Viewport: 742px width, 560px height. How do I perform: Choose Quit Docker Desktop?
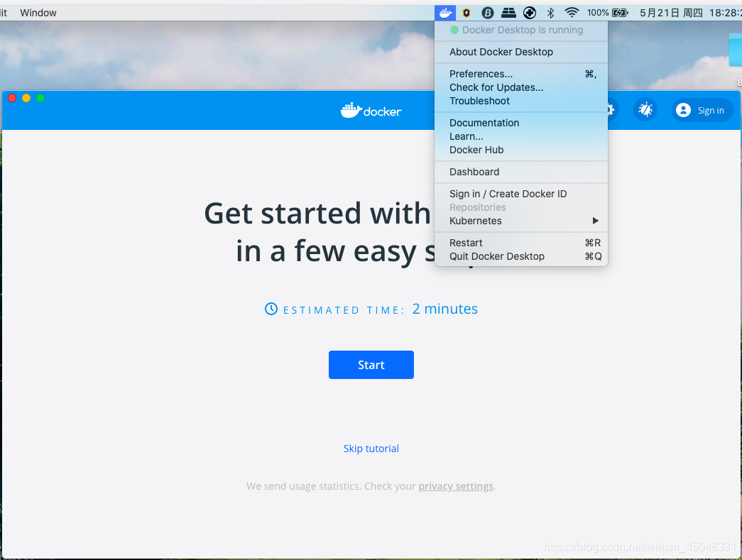[x=521, y=256]
